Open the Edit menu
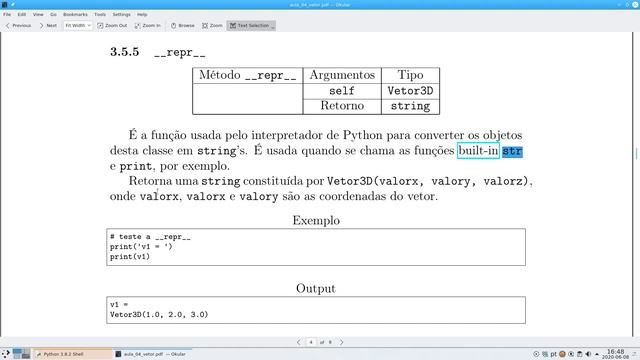 pos(22,14)
